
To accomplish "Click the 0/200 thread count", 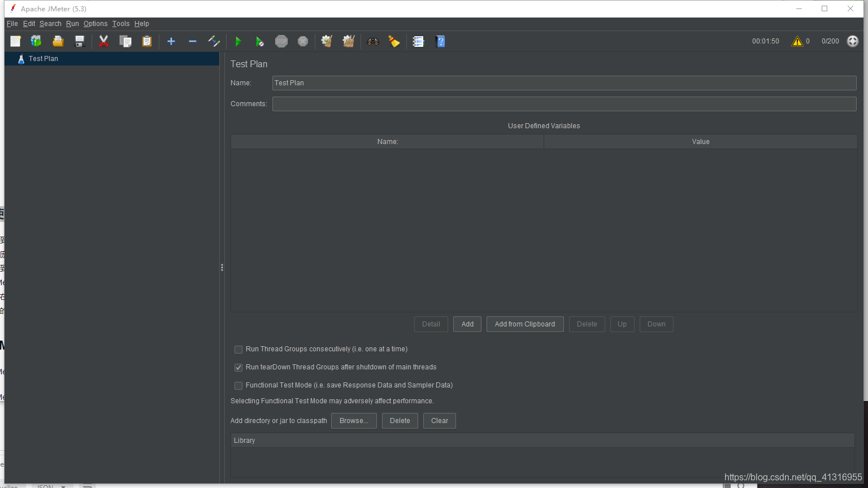I will pyautogui.click(x=830, y=41).
